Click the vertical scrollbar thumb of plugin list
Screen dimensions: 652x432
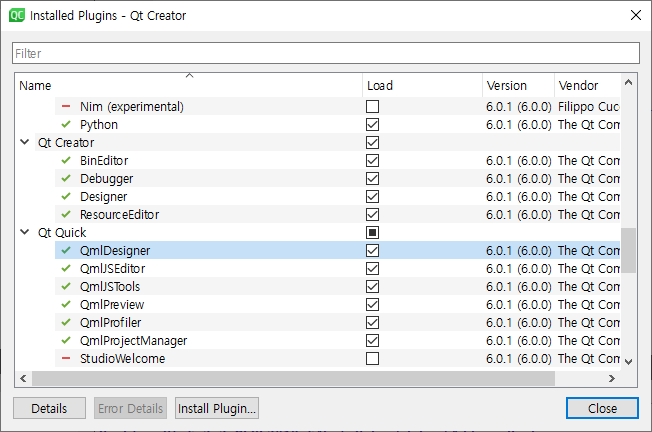[x=628, y=250]
